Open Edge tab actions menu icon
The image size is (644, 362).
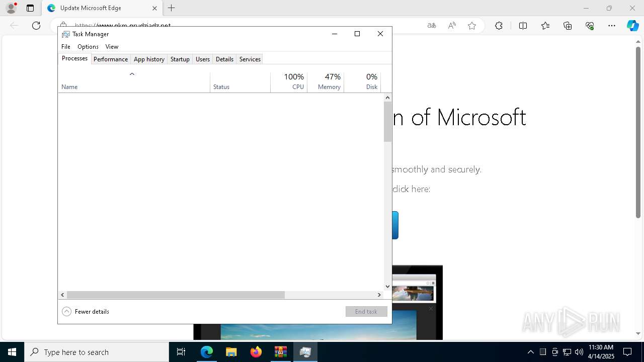pyautogui.click(x=30, y=8)
